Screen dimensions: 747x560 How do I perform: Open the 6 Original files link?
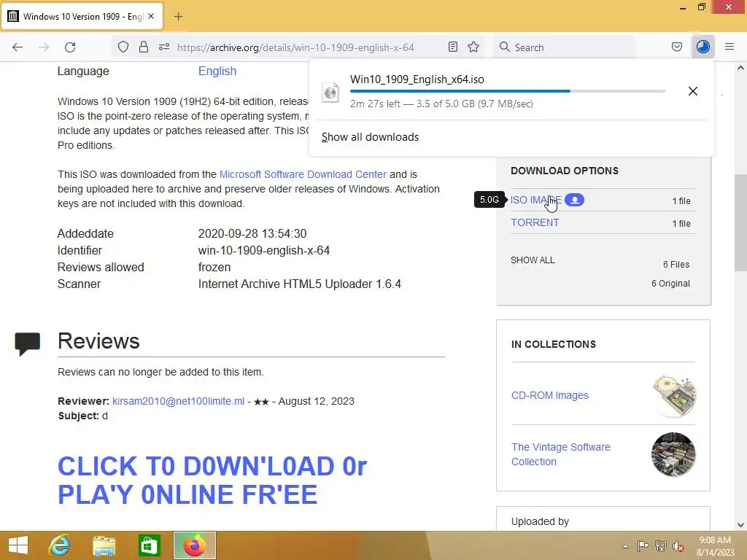point(671,284)
